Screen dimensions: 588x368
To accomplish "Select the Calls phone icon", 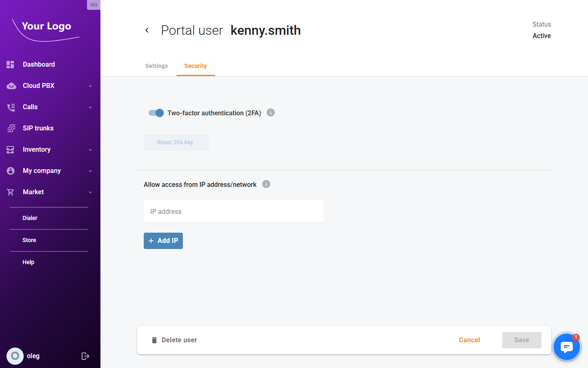I will (x=11, y=107).
